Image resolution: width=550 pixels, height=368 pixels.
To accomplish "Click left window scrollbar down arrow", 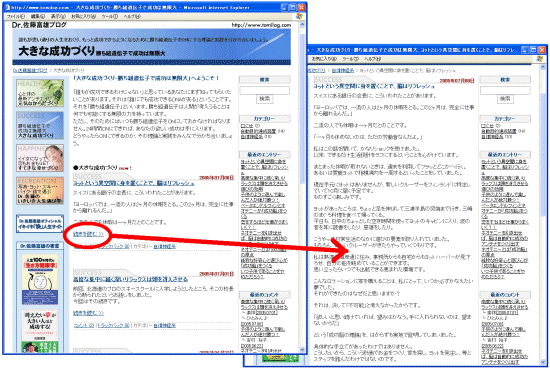I will coord(302,350).
